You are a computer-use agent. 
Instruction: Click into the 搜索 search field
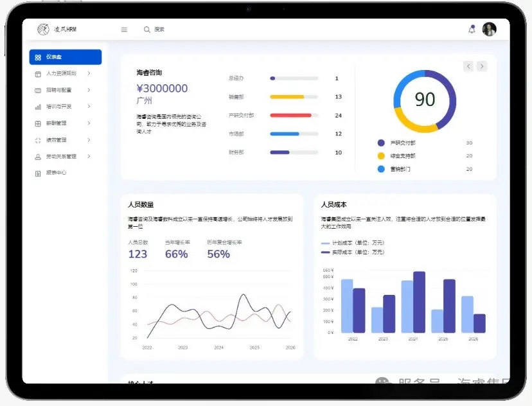click(x=193, y=30)
